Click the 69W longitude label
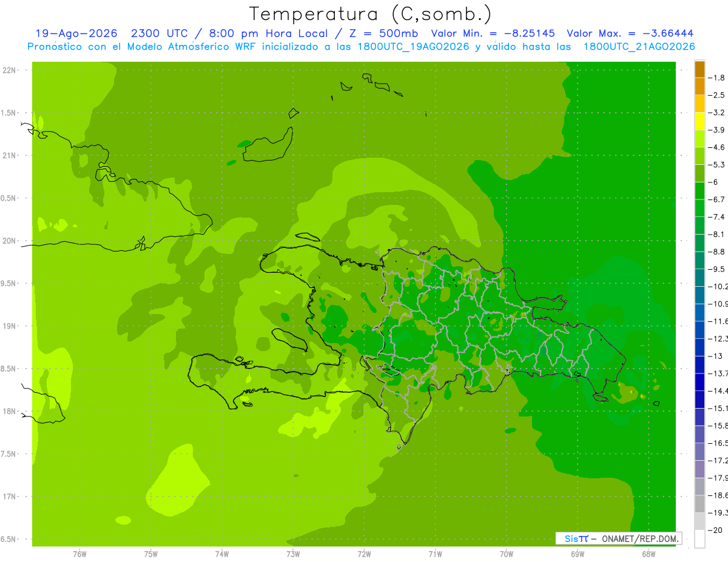Viewport: 728px width, 562px height. [578, 554]
